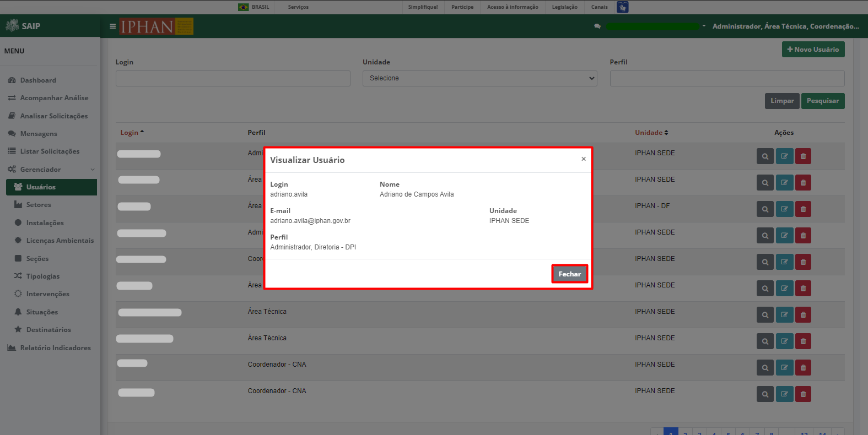Open Analisar Solicitações in the sidebar
This screenshot has height=435, width=868.
click(54, 116)
